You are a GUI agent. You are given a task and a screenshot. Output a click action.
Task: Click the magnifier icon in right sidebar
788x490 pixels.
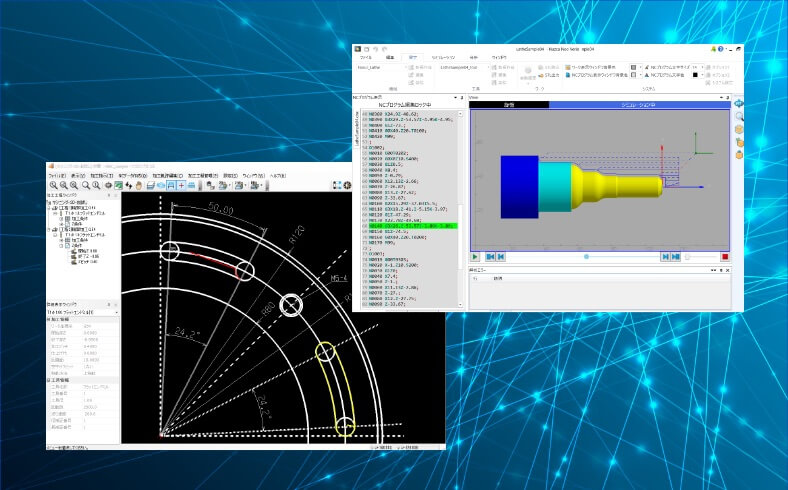[739, 117]
